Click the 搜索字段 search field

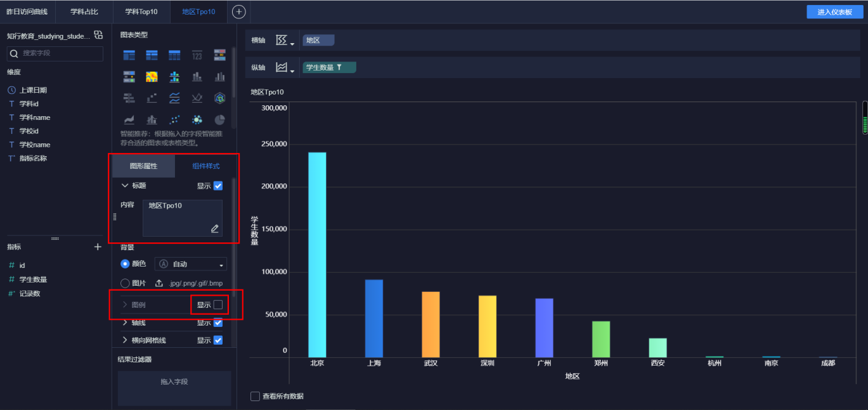pos(55,53)
